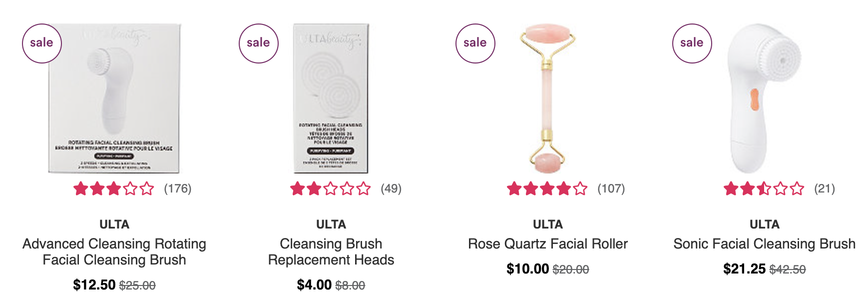Image resolution: width=868 pixels, height=303 pixels.
Task: Click the $4.00 sale price
Action: pyautogui.click(x=314, y=285)
